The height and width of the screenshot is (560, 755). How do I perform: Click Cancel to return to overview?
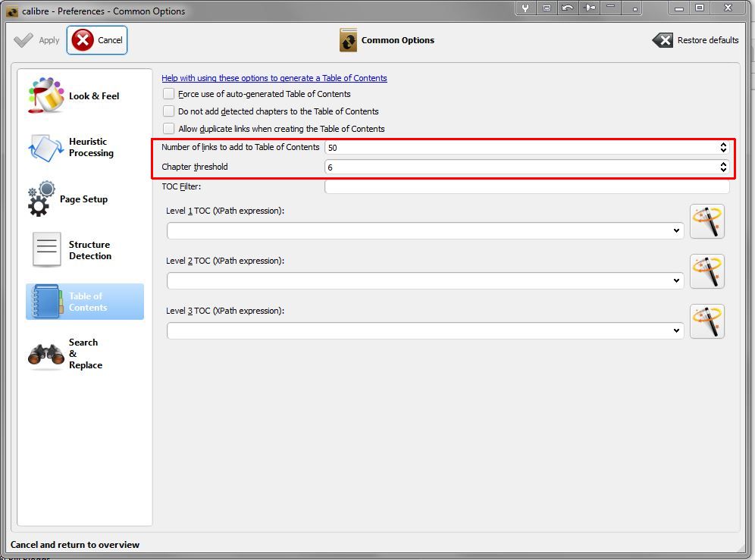tap(97, 40)
